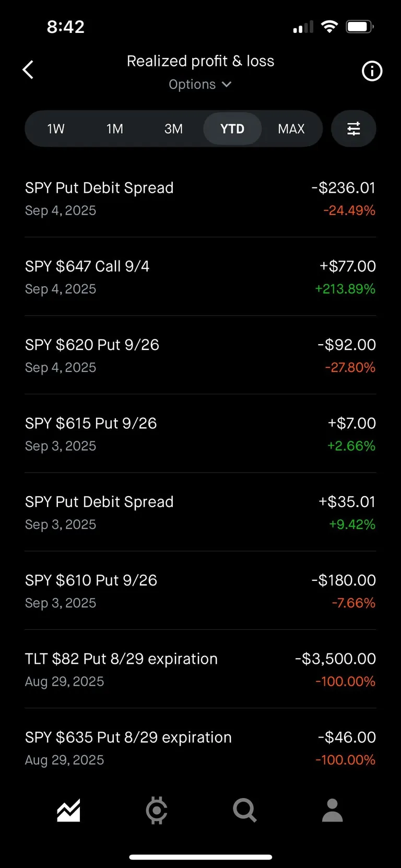The height and width of the screenshot is (868, 401).
Task: View SPY $620 Put 9/26 details
Action: 200,355
